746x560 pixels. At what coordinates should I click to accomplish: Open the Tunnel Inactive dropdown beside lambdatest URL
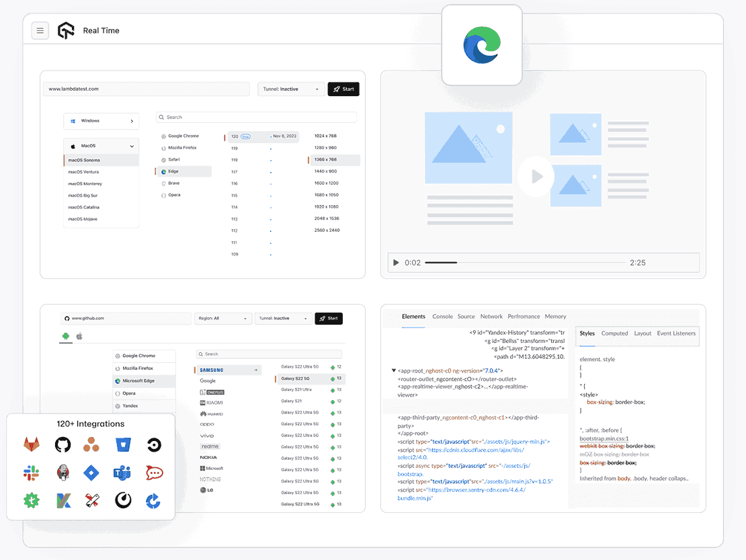click(290, 89)
